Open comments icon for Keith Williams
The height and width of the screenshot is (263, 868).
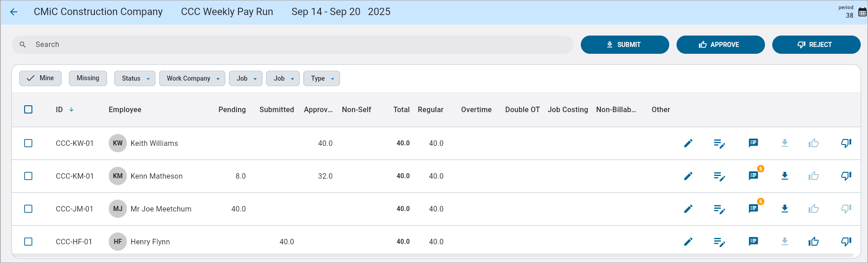pyautogui.click(x=753, y=143)
